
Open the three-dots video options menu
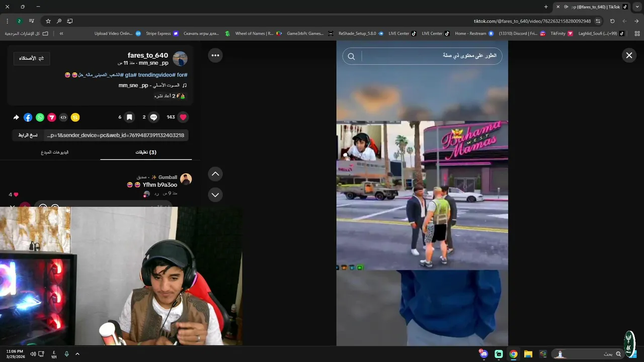tap(215, 55)
